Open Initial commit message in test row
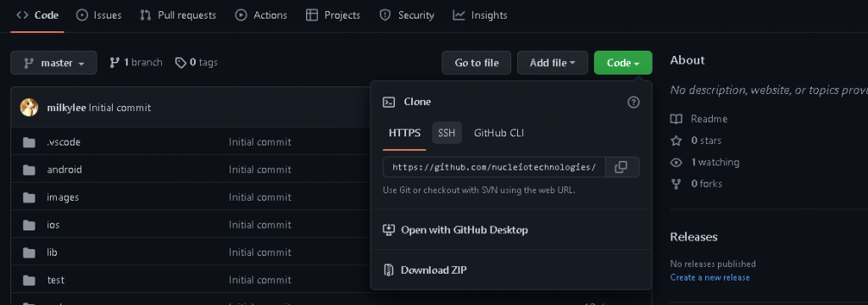Viewport: 868px width, 305px height. click(259, 280)
